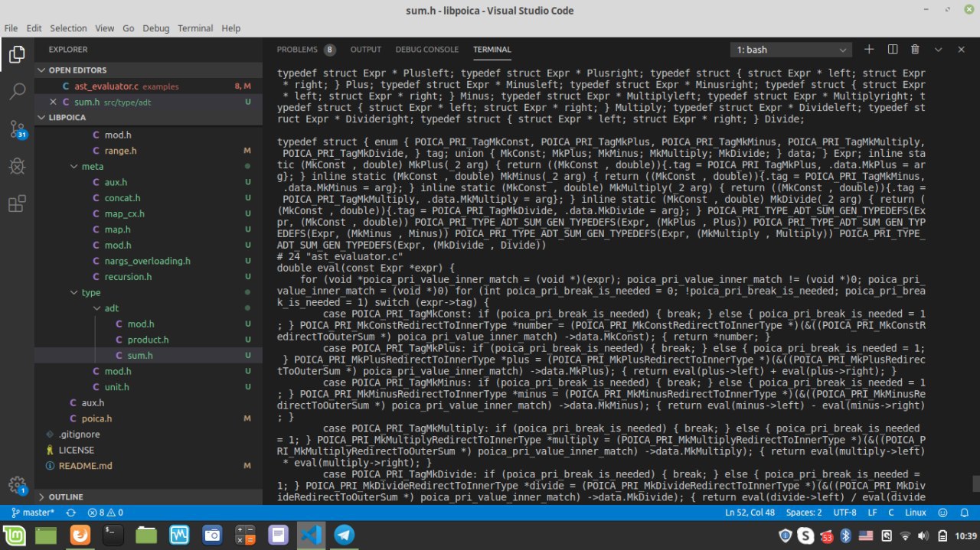Open the LICENSE file
The width and height of the screenshot is (980, 550).
point(148,450)
